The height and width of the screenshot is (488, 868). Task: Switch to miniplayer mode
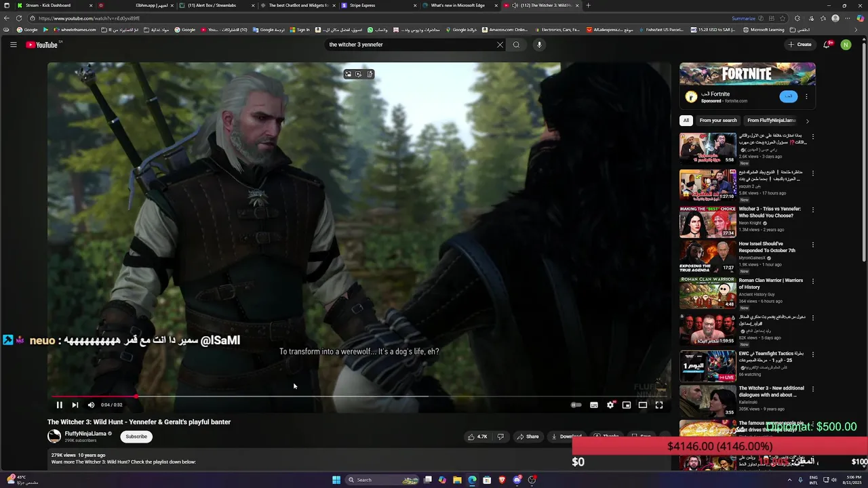click(x=627, y=405)
